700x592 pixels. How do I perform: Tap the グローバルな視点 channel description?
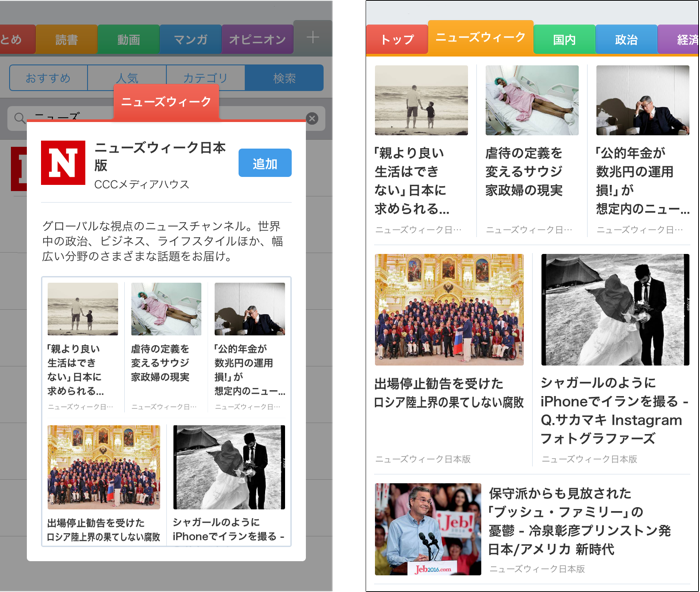pos(162,241)
